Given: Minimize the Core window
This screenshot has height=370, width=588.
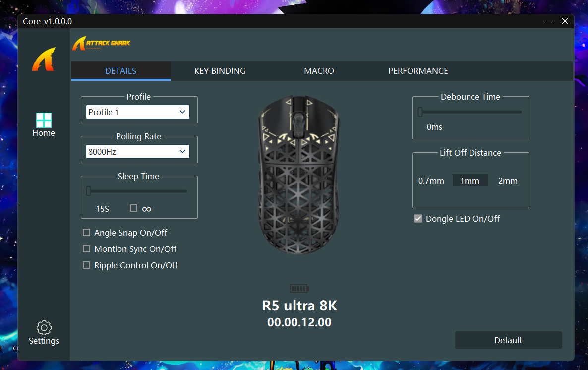Looking at the screenshot, I should click(550, 21).
